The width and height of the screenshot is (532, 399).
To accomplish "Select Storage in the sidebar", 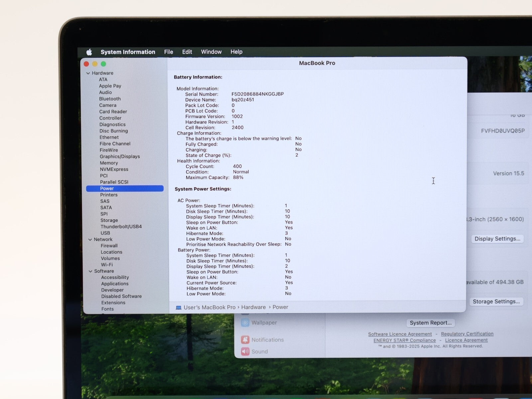I will [x=109, y=220].
